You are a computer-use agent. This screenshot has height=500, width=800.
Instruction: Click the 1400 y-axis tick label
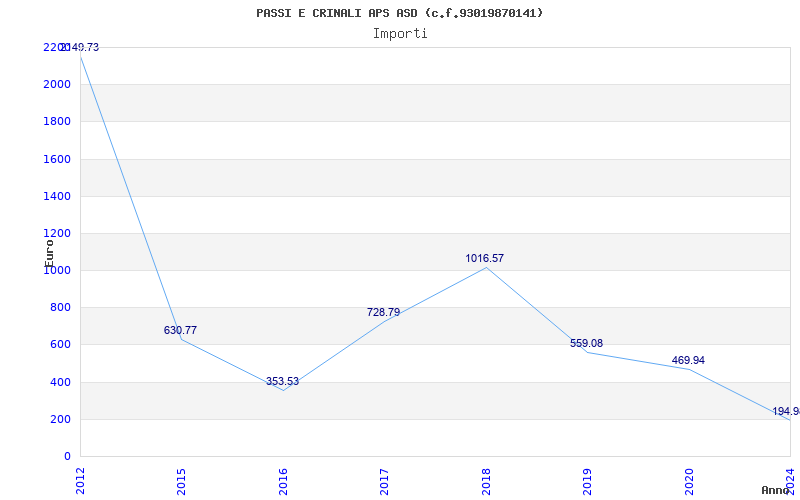pyautogui.click(x=57, y=196)
